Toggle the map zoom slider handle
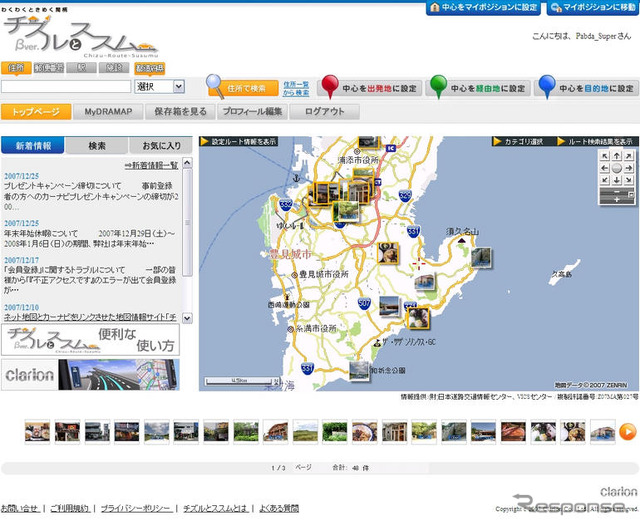 pos(631,195)
